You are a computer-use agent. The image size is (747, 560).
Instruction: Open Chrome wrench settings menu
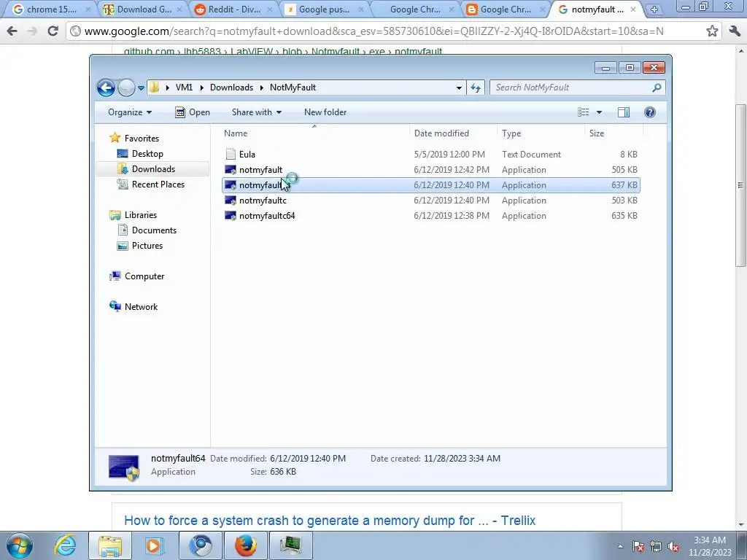[x=735, y=31]
